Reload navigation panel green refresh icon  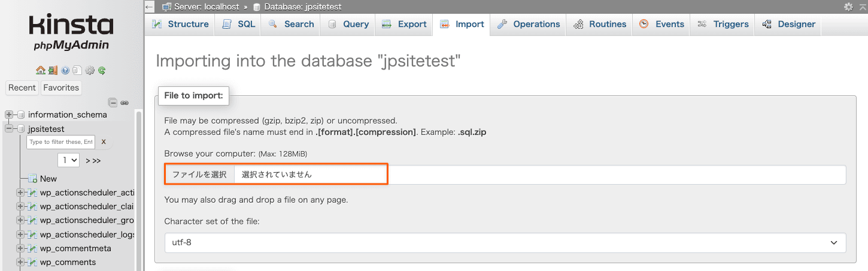[x=102, y=70]
